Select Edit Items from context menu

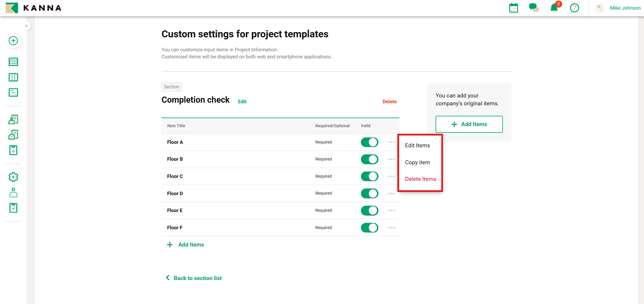point(417,146)
